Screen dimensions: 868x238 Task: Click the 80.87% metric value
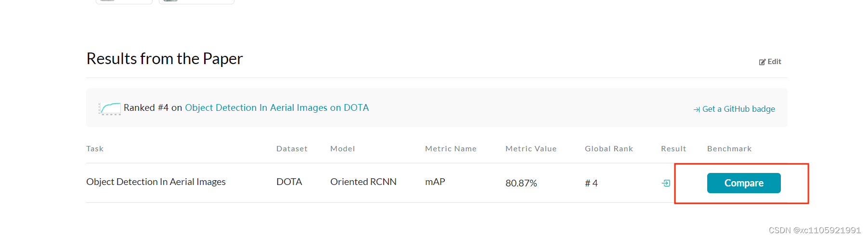pos(521,183)
